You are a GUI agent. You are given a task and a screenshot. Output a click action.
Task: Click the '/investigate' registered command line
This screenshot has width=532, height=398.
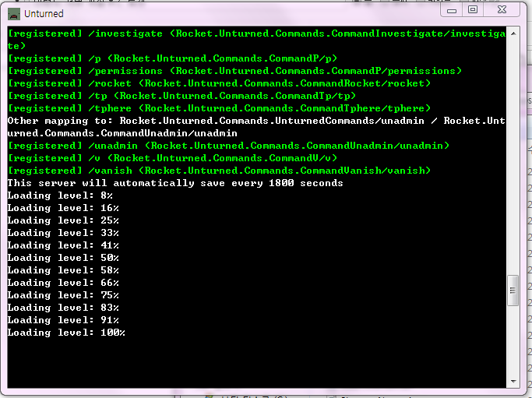coord(256,40)
